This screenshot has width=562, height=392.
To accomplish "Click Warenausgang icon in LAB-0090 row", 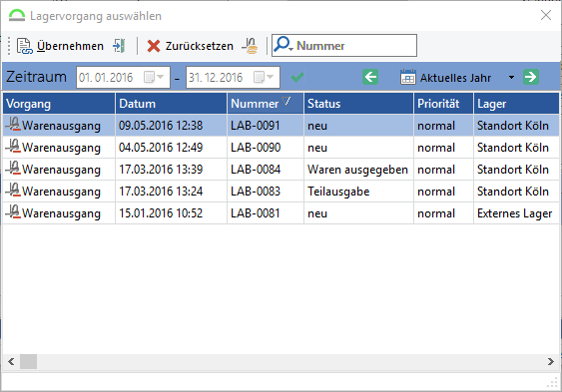I will (x=13, y=147).
